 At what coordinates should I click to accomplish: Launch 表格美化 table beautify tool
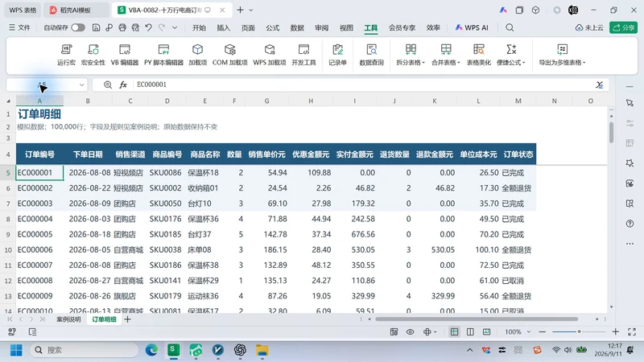(478, 55)
